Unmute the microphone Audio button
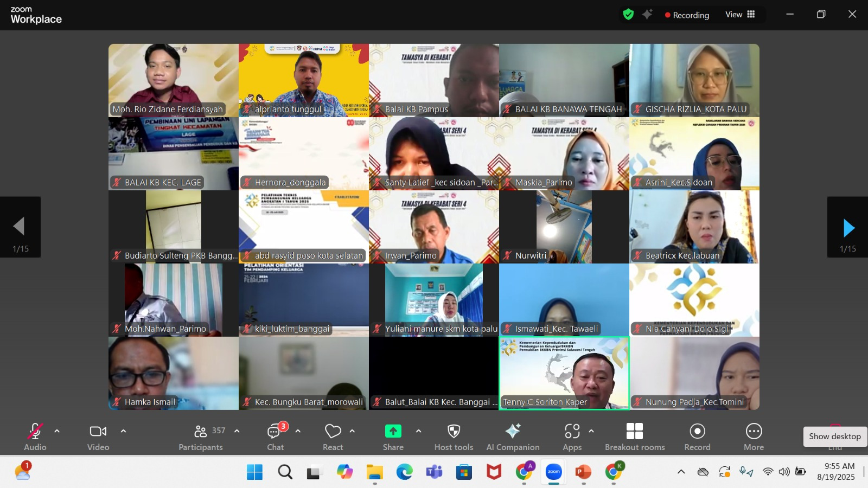Image resolution: width=868 pixels, height=488 pixels. pyautogui.click(x=35, y=437)
